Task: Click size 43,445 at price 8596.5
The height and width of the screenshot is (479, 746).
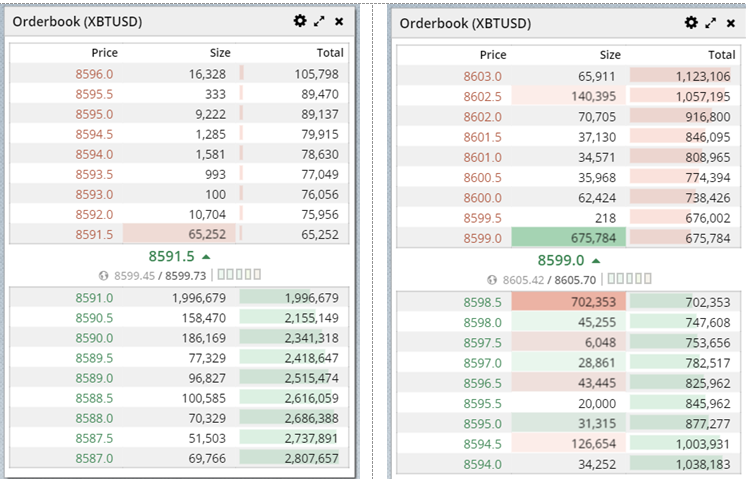Action: click(x=597, y=382)
